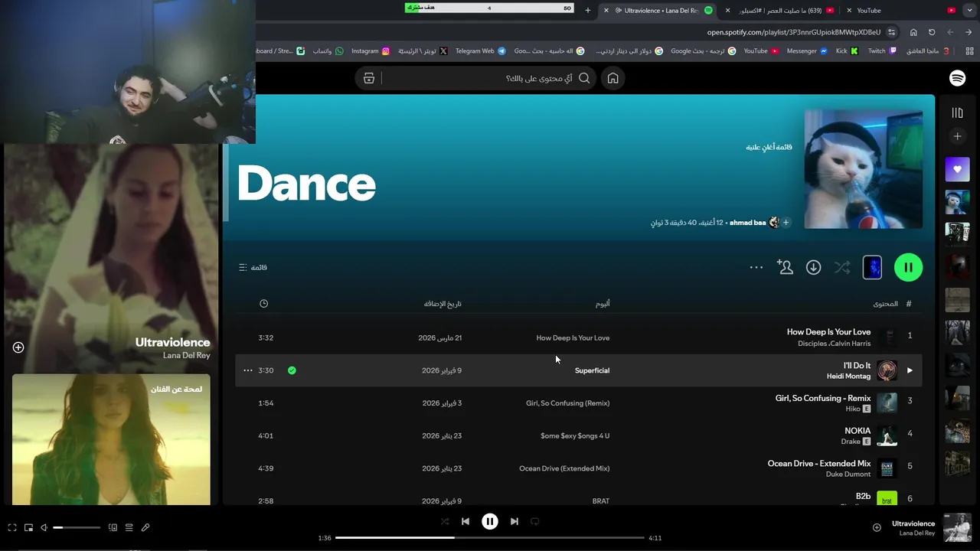The width and height of the screenshot is (980, 551).
Task: Add current song with bottom plus circle
Action: coord(877,527)
